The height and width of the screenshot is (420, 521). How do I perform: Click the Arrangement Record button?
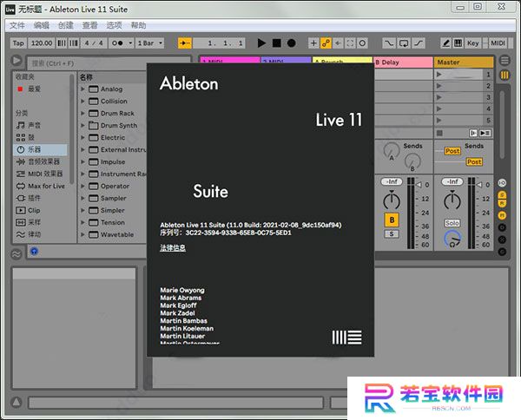tap(292, 43)
